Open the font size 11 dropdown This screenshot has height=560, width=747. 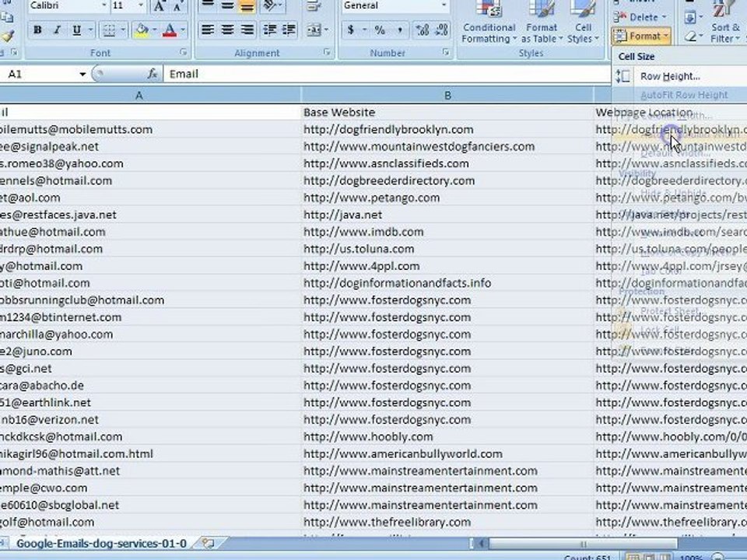click(x=141, y=5)
